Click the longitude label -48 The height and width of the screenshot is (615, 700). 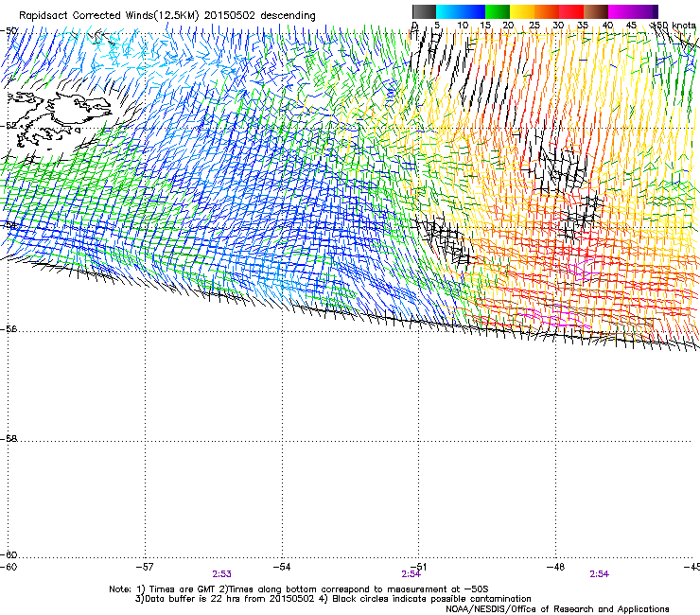point(556,567)
